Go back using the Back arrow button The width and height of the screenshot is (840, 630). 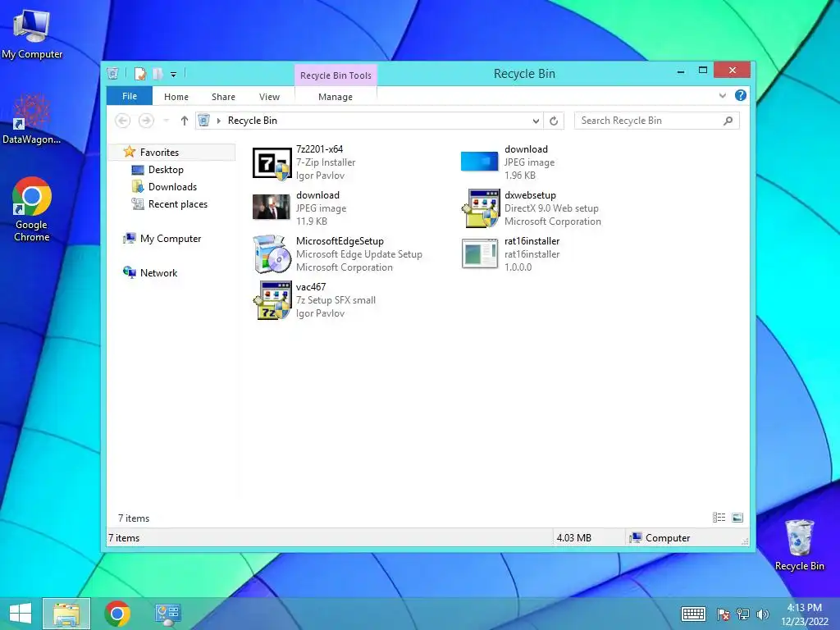[123, 121]
